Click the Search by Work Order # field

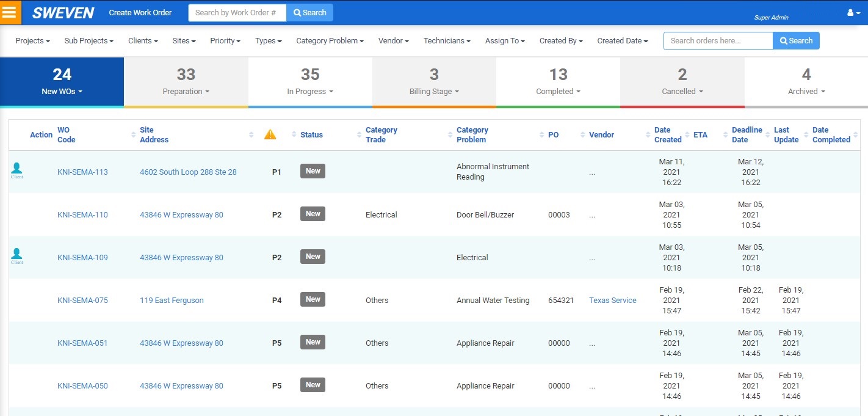237,13
